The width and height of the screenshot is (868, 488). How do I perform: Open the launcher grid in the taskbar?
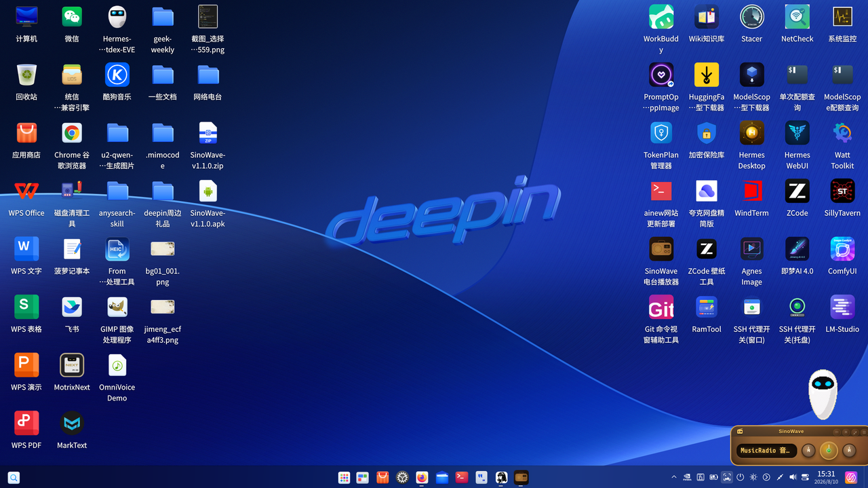pos(344,478)
